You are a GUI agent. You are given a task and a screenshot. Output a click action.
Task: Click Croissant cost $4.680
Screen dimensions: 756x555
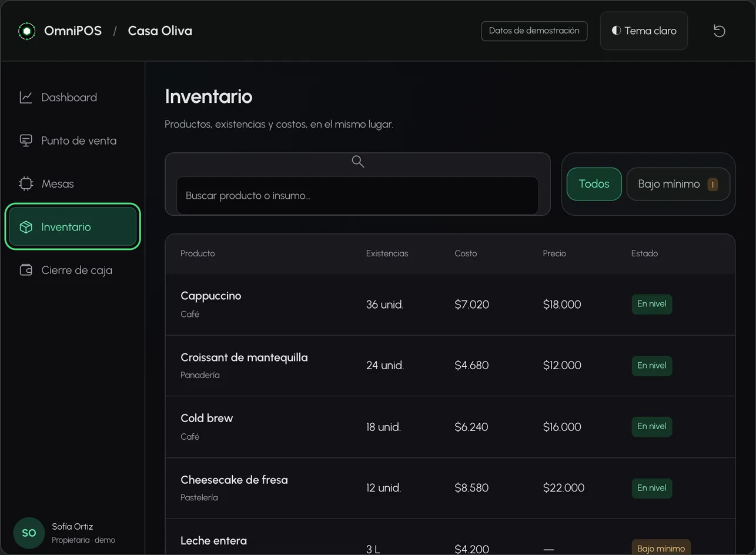471,365
